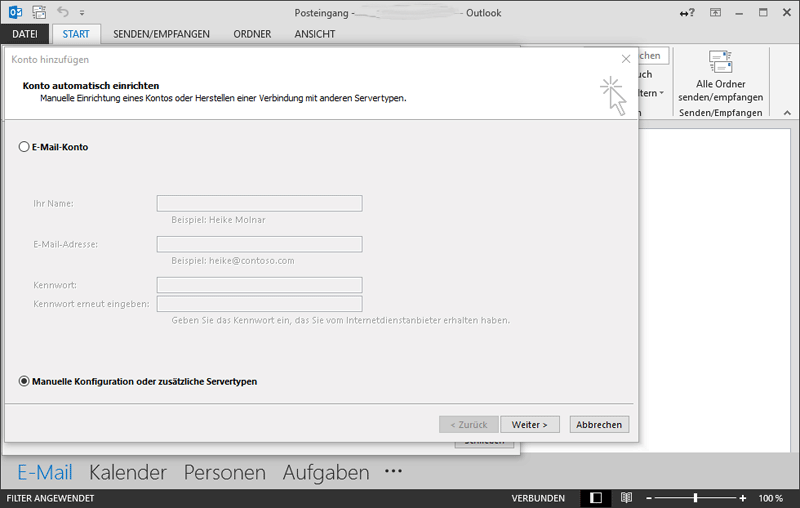Click the zoom slider handle
The width and height of the screenshot is (800, 508).
[x=695, y=497]
